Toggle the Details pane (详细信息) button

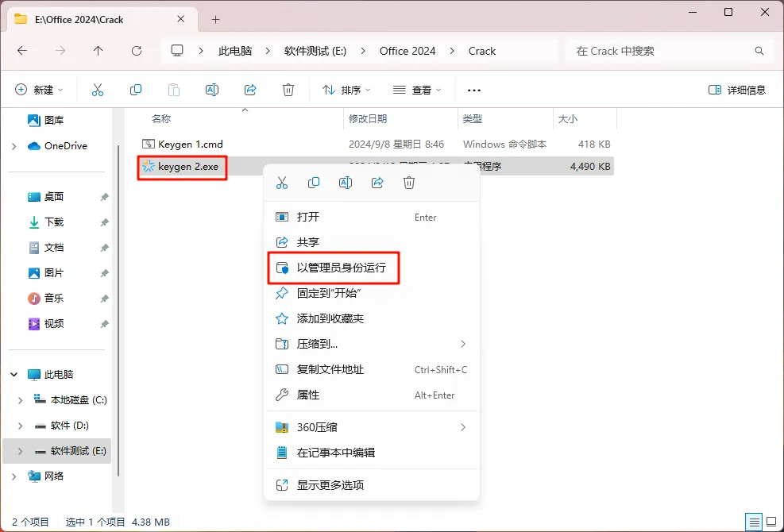click(x=737, y=90)
